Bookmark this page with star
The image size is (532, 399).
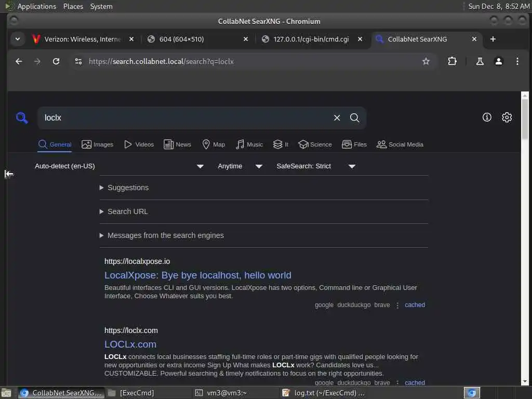(x=426, y=61)
